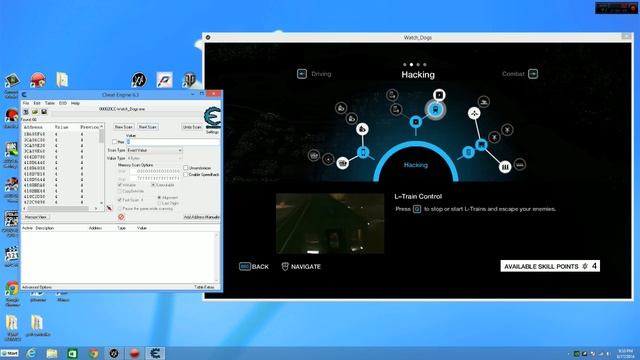
Task: Click the scan Value input field
Action: (x=173, y=142)
